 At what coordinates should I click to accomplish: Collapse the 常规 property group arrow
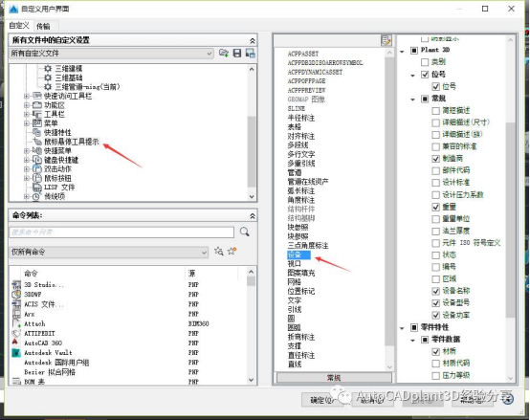(412, 99)
